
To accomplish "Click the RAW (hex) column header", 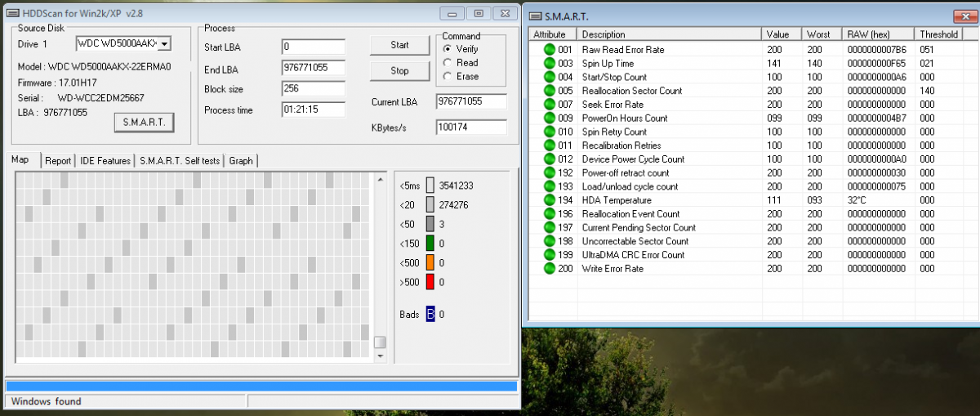I will click(879, 34).
